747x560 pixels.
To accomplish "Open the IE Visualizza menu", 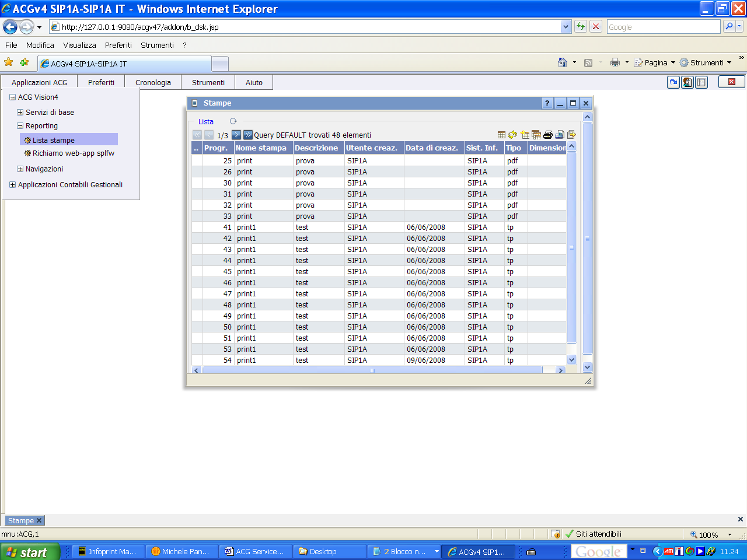I will pyautogui.click(x=79, y=45).
